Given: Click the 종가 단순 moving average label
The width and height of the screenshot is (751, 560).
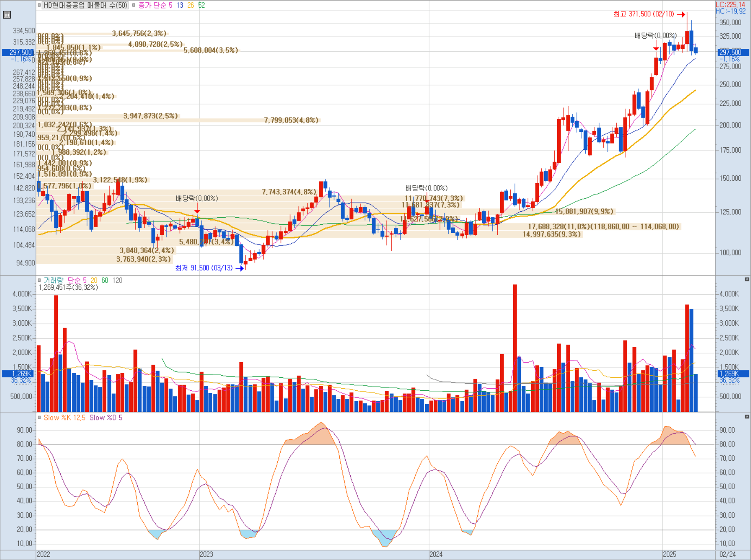Looking at the screenshot, I should click(152, 5).
